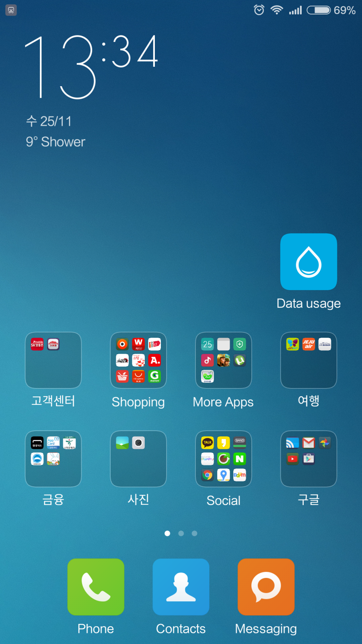Open the Data usage app

coord(309,262)
